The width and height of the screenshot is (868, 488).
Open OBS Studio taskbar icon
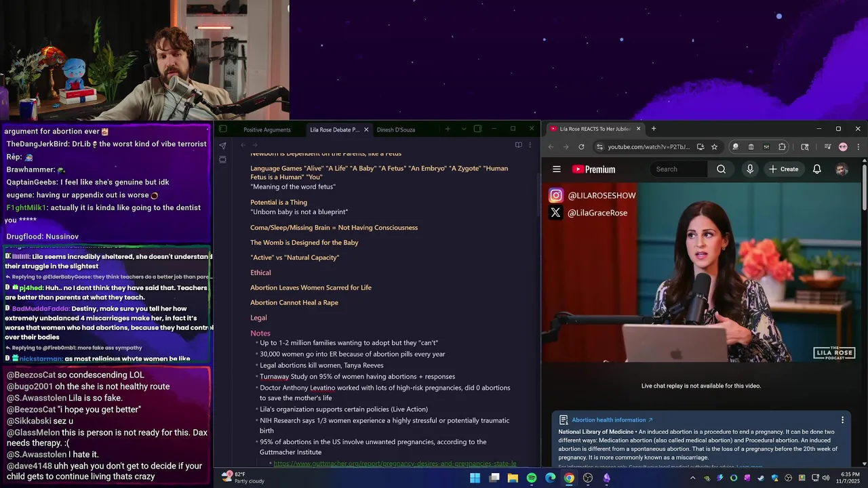588,478
